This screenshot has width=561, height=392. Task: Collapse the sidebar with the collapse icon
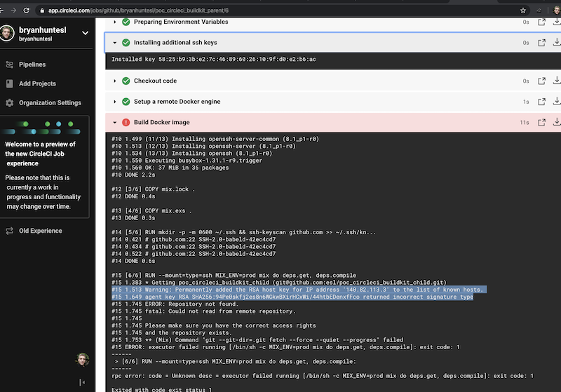tap(82, 382)
